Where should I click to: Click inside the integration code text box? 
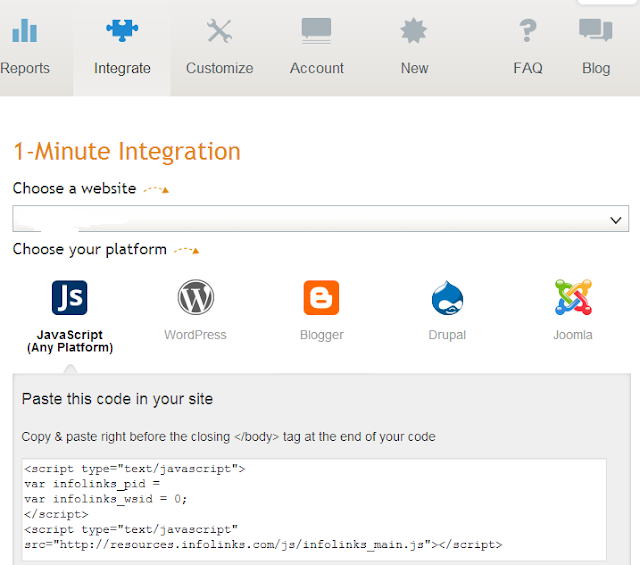(x=314, y=509)
